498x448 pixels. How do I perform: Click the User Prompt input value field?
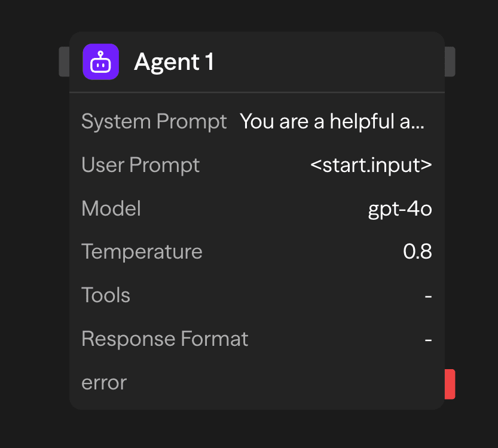(372, 165)
